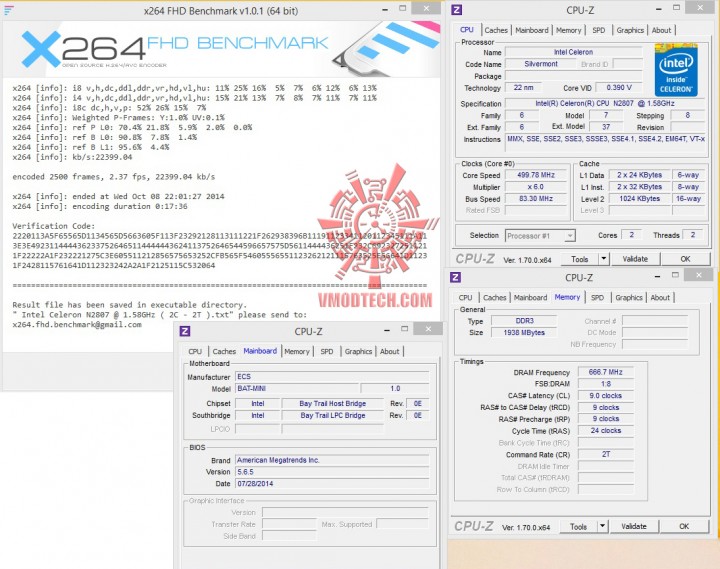Click the BIOS Version 5.6.5 field
Image resolution: width=720 pixels, height=569 pixels.
tap(332, 472)
